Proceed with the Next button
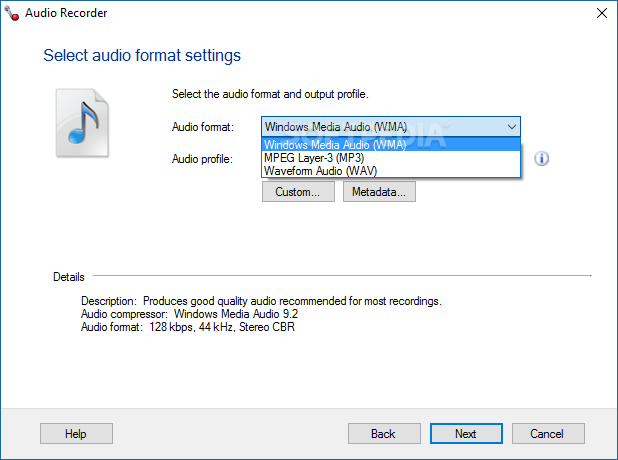Screen dimensions: 618x460 [x=466, y=434]
